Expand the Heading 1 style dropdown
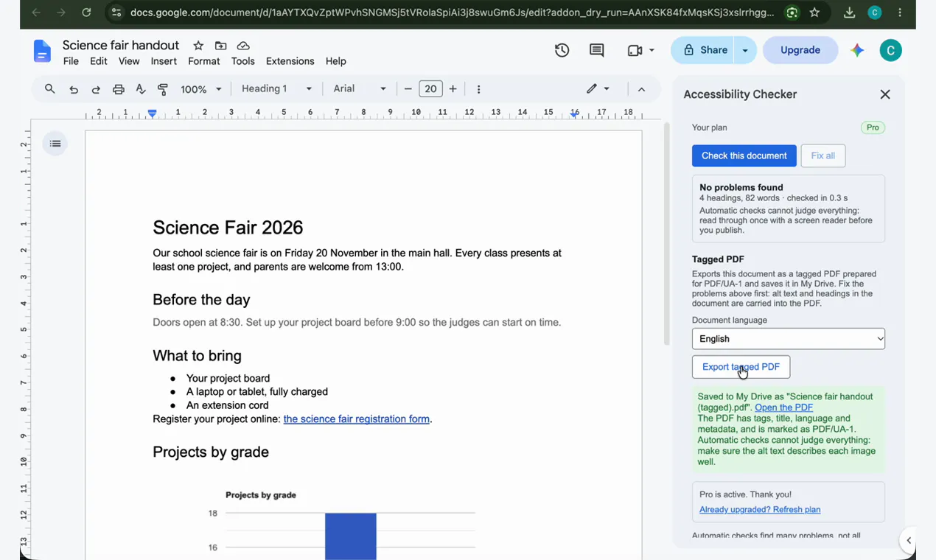This screenshot has height=560, width=936. tap(277, 89)
